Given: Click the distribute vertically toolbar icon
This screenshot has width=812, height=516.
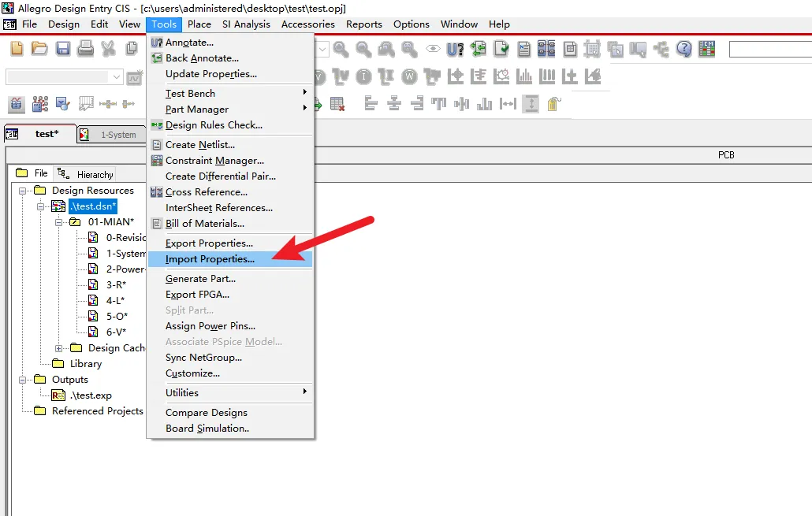Looking at the screenshot, I should coord(531,104).
